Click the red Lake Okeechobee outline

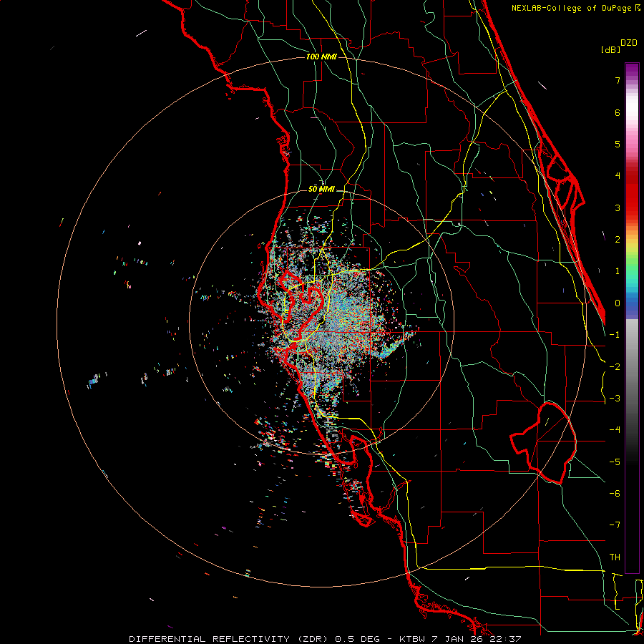coord(543,443)
